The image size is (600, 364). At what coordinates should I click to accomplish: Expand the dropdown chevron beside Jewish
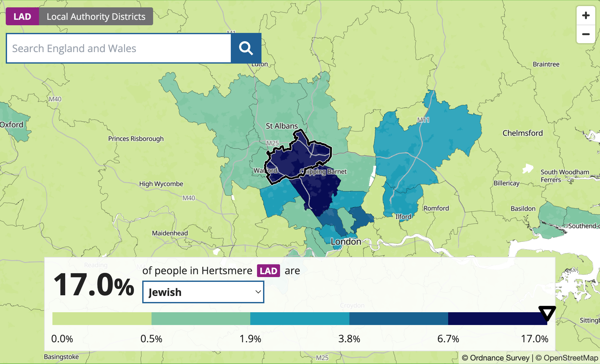[258, 292]
